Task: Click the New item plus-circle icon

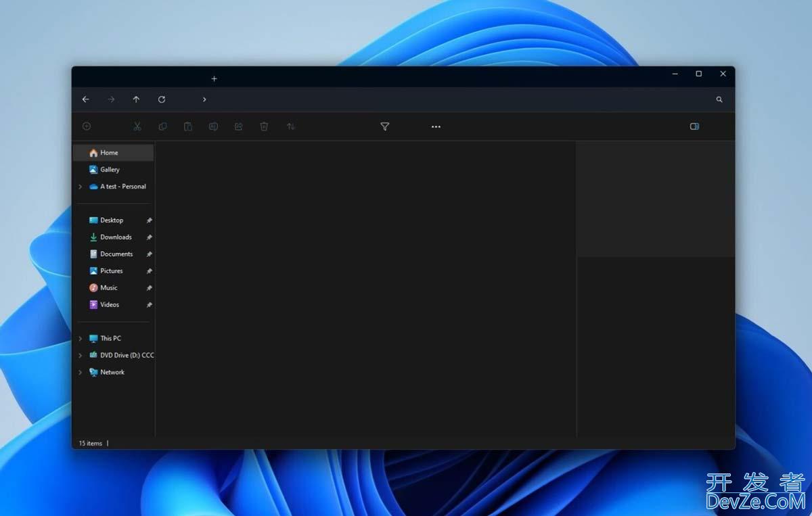Action: point(87,126)
